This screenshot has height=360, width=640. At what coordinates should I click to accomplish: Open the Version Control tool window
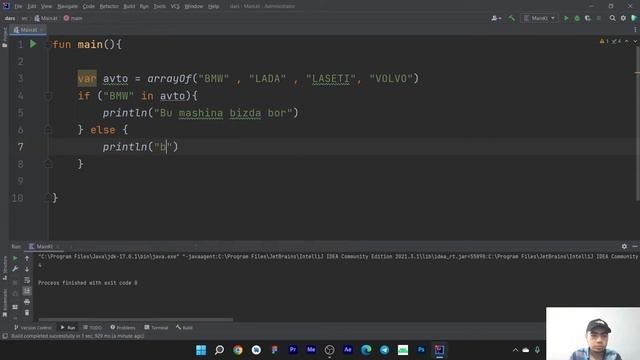click(33, 328)
